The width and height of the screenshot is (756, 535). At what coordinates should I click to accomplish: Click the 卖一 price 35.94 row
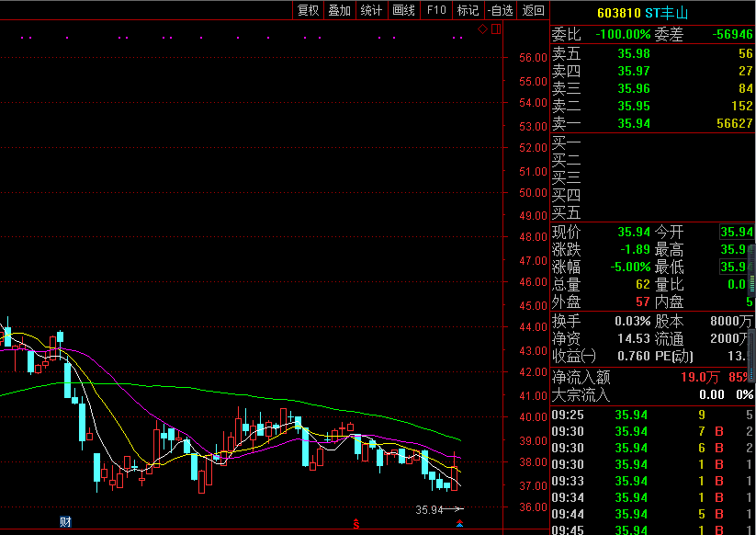pos(634,123)
